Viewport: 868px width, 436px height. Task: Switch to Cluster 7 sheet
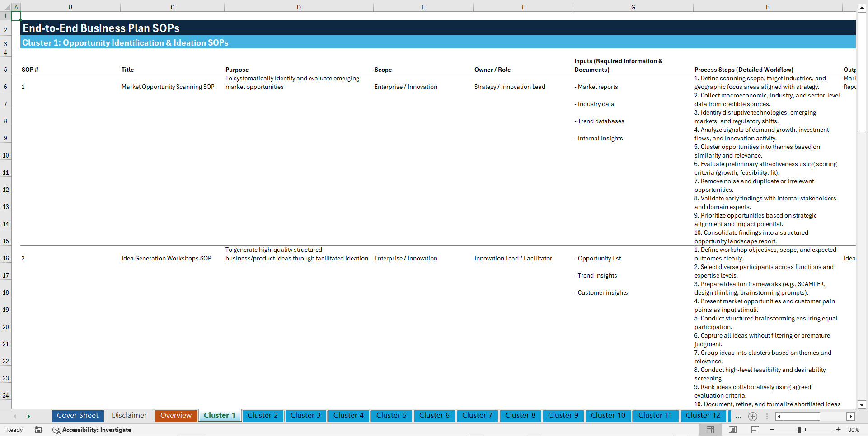coord(477,416)
